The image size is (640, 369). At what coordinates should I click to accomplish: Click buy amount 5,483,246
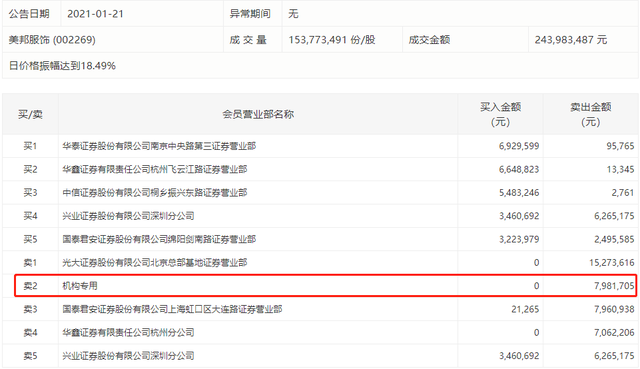tap(519, 193)
